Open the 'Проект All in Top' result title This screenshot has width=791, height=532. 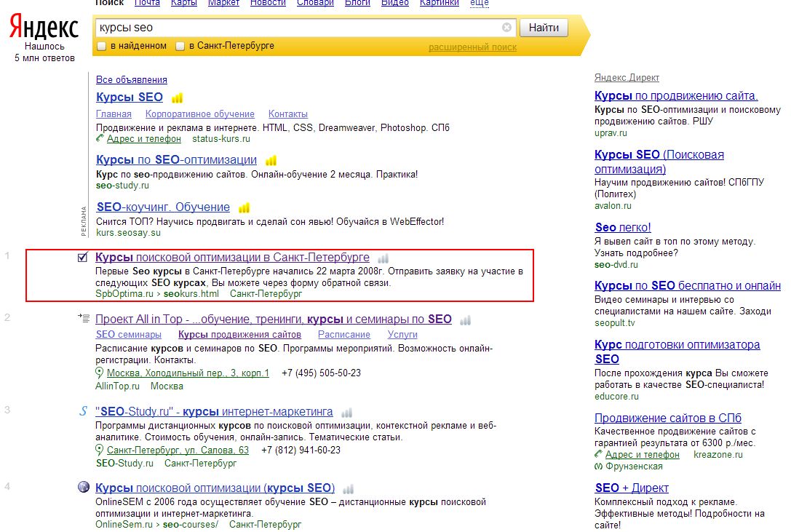274,319
